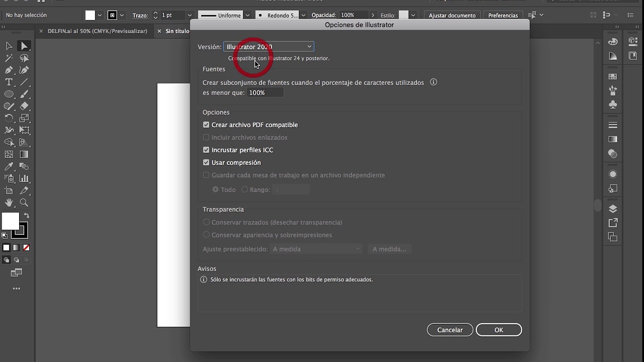Viewport: 644px width, 362px height.
Task: Select the Curvature tool
Action: coord(24,70)
